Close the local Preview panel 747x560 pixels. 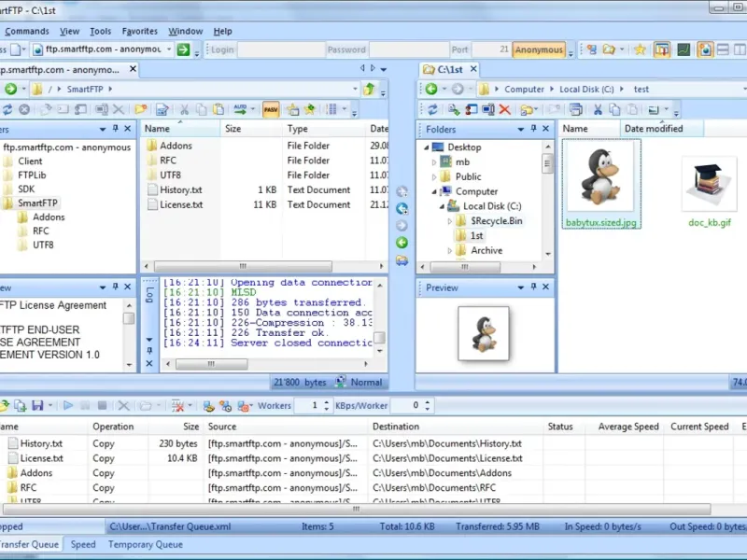click(x=546, y=287)
